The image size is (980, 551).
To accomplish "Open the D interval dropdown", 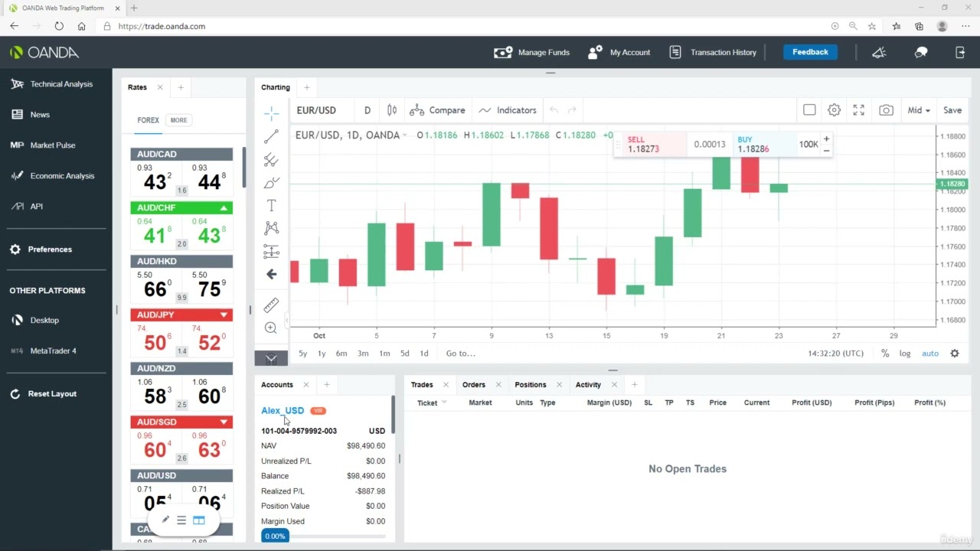I will click(x=367, y=110).
